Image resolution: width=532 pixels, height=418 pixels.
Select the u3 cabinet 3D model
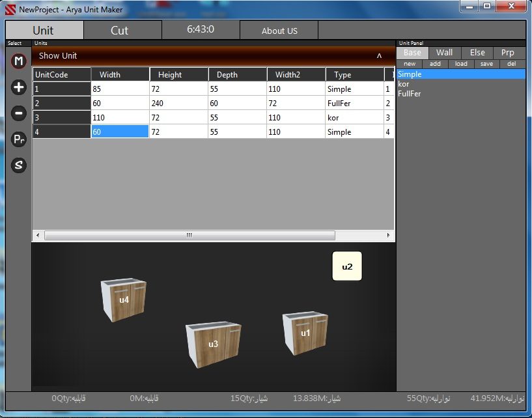(x=212, y=344)
